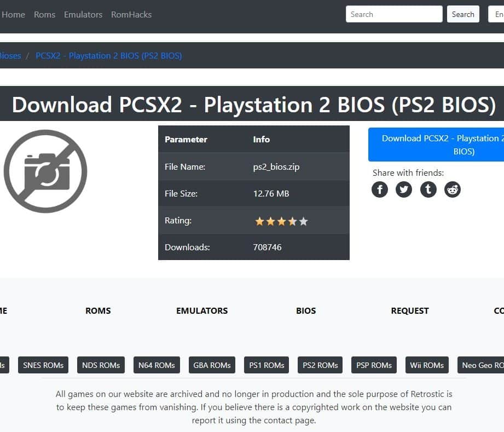Select the SNES ROMs tag
Image resolution: width=504 pixels, height=432 pixels.
(43, 365)
